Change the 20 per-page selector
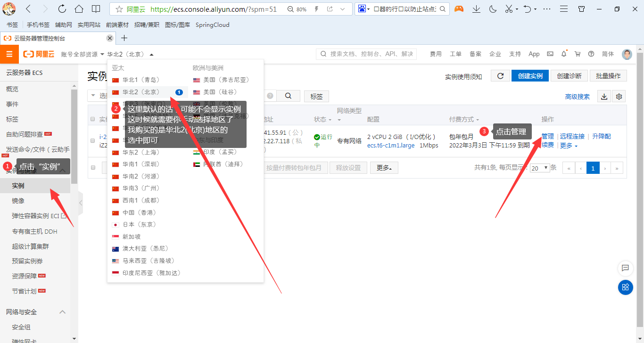This screenshot has height=343, width=644. [540, 168]
